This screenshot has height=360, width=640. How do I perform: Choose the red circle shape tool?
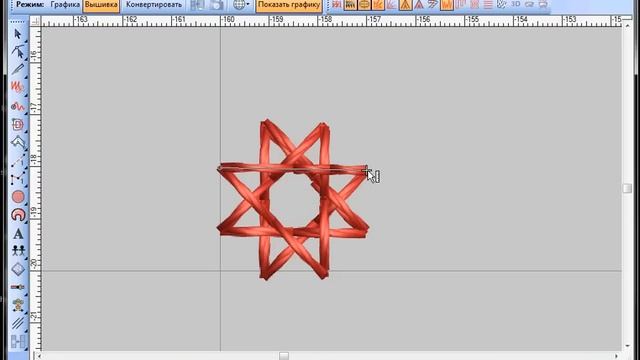18,197
